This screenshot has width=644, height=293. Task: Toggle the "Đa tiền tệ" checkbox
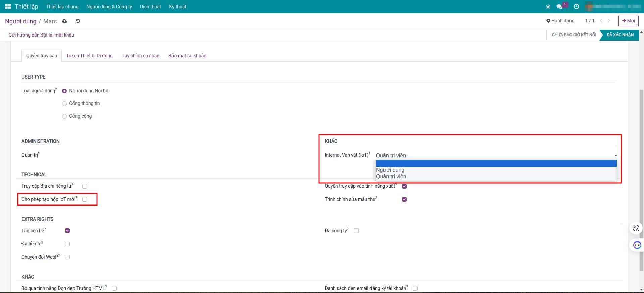pyautogui.click(x=67, y=244)
